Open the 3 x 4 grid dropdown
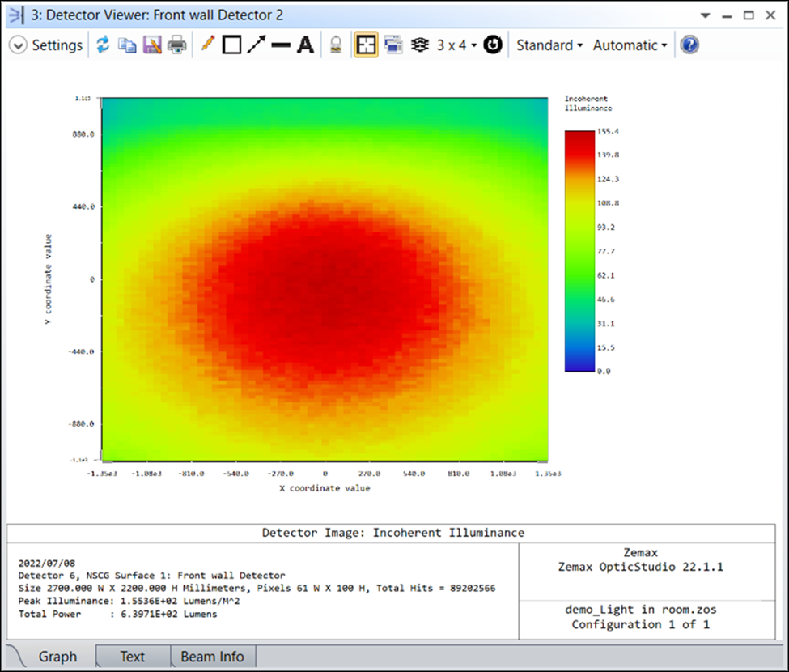This screenshot has width=789, height=672. 456,45
